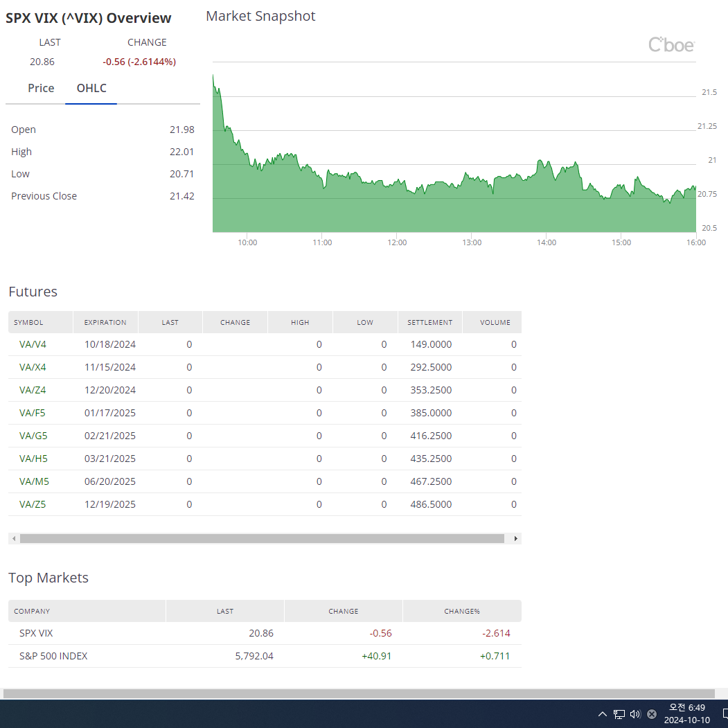The height and width of the screenshot is (728, 728).
Task: Click the Top Markets LAST column header
Action: coord(225,611)
